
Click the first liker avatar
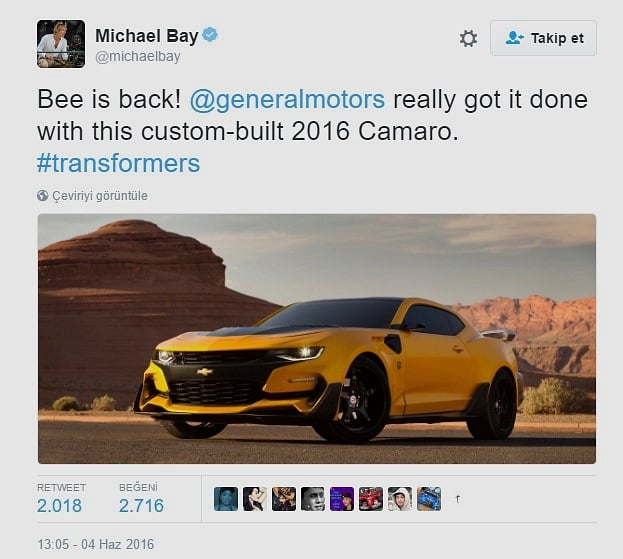(226, 499)
